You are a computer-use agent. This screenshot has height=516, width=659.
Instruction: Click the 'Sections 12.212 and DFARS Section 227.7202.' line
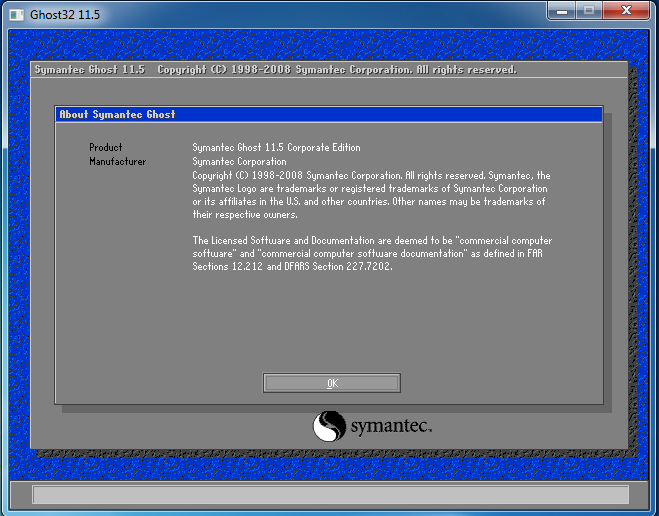click(292, 266)
